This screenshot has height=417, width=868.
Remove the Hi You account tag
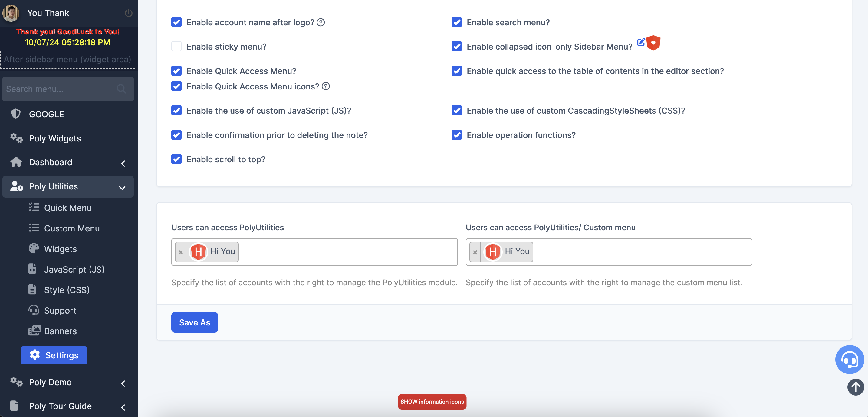181,252
